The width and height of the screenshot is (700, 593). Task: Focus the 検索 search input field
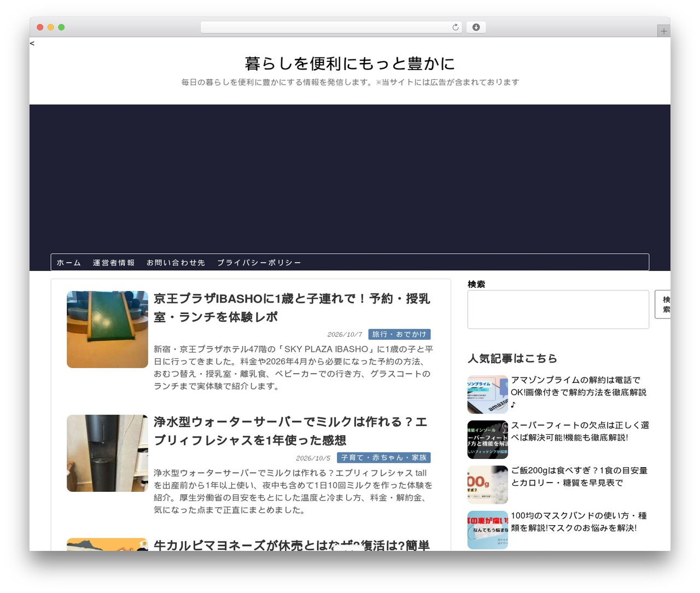point(558,310)
